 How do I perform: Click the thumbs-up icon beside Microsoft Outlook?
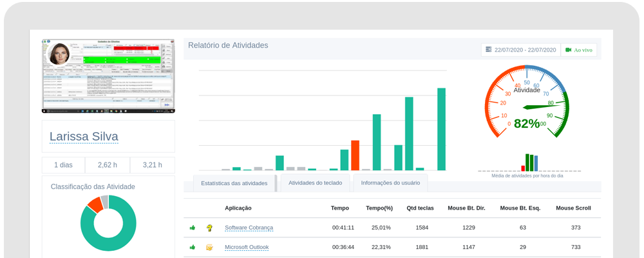point(192,247)
